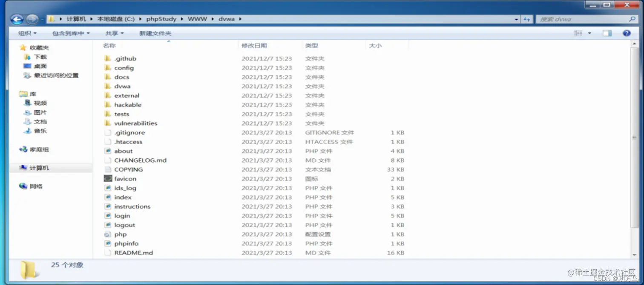Click the change view icon

pyautogui.click(x=578, y=33)
